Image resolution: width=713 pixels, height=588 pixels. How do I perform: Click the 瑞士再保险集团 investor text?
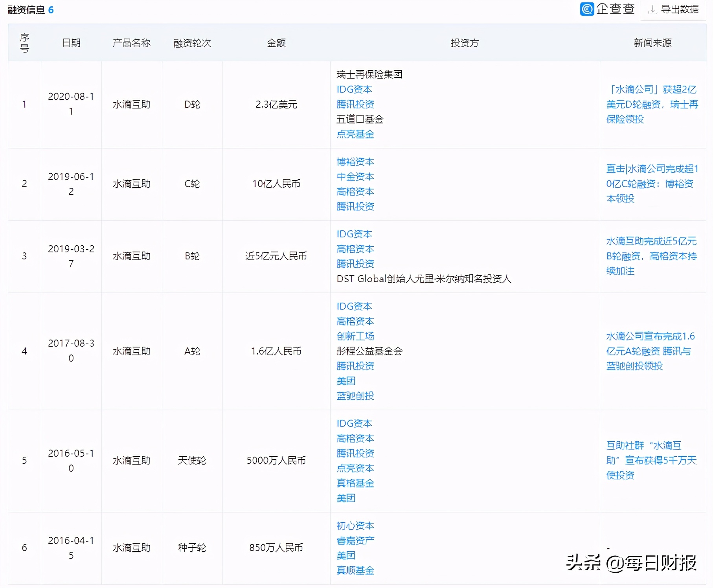click(369, 74)
